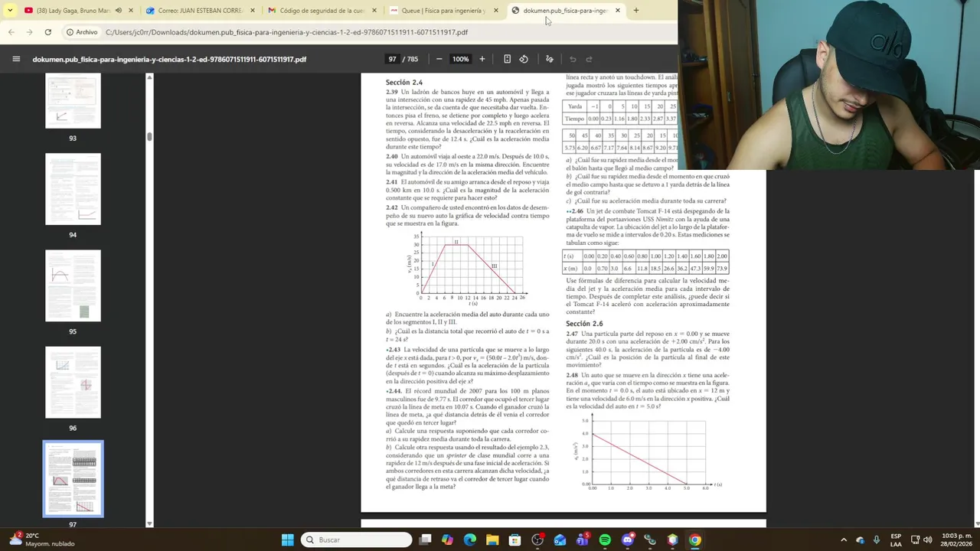Open Microsoft Store from taskbar
The image size is (980, 551).
pos(514,540)
